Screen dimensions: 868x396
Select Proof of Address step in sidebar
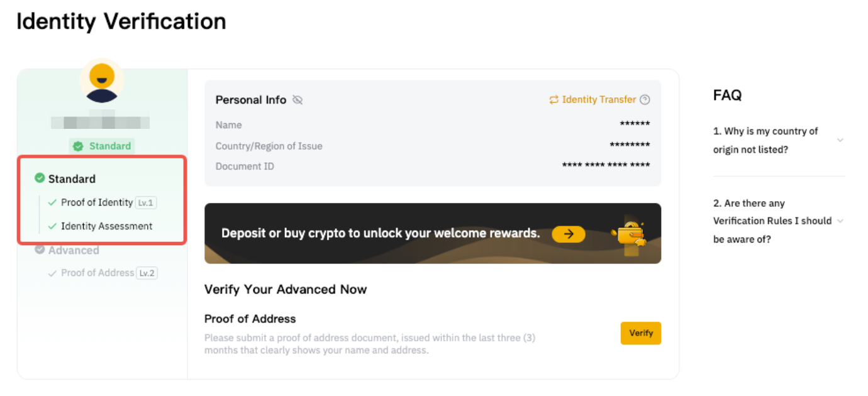tap(97, 273)
